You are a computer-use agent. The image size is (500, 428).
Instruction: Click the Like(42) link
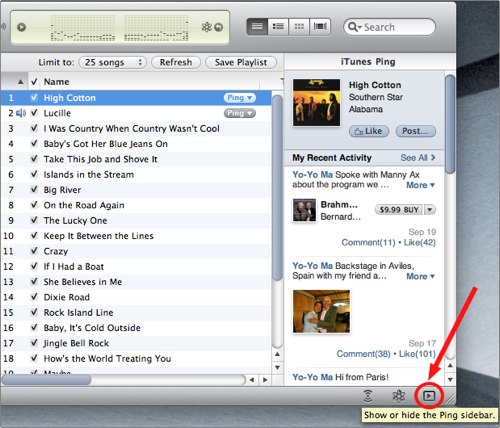[x=420, y=242]
